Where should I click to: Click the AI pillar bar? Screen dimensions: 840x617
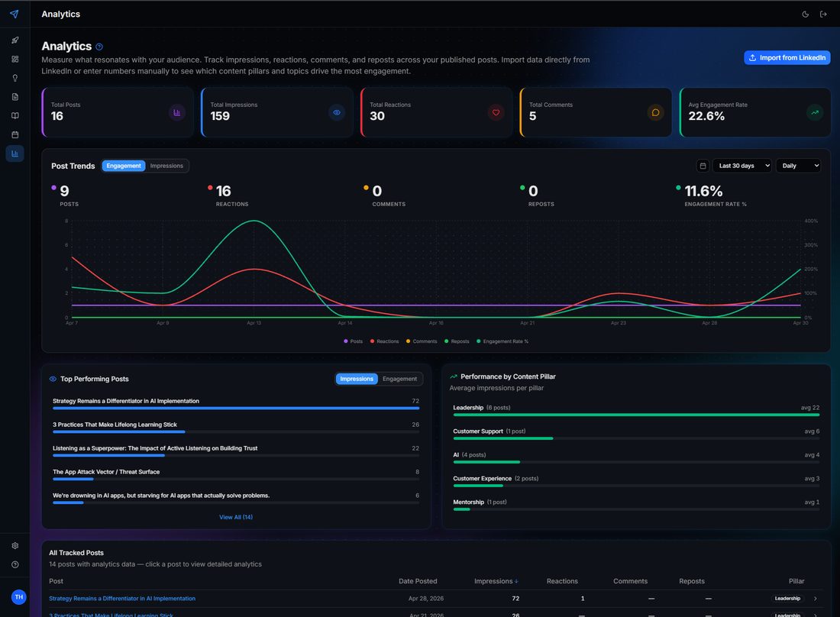[x=636, y=462]
